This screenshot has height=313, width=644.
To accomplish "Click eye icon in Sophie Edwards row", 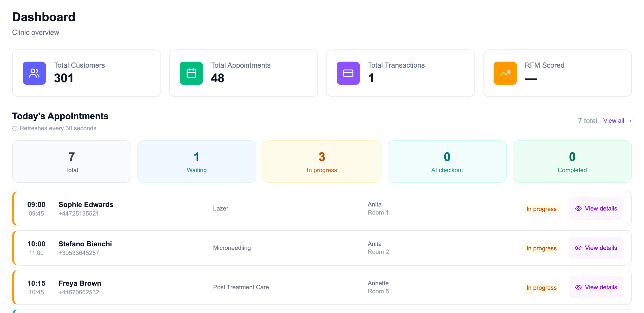I will point(578,208).
